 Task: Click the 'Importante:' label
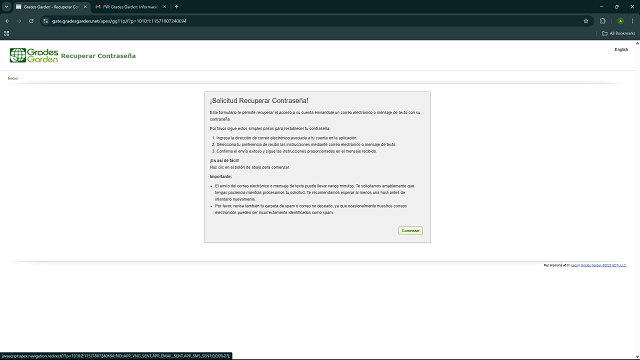tap(221, 177)
